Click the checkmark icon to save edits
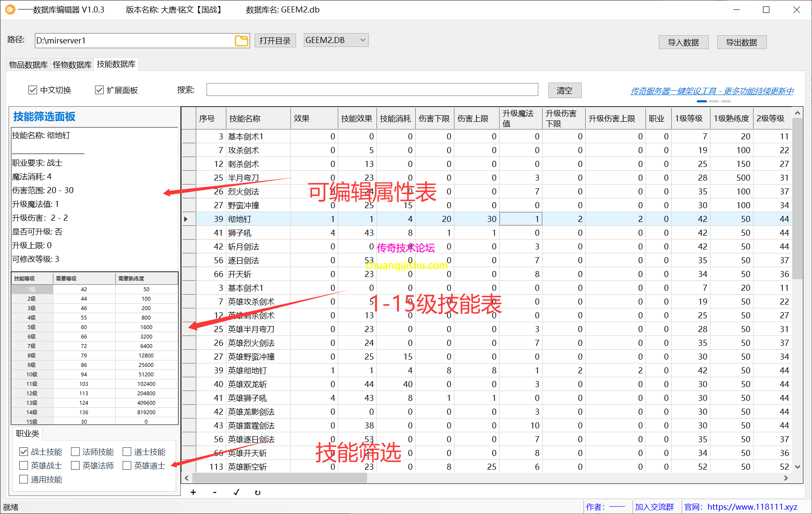Viewport: 812px width, 514px height. 236,492
